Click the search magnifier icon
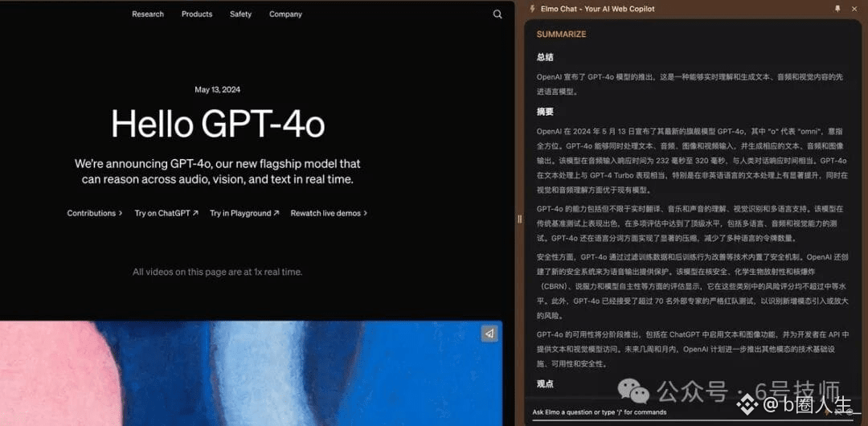Screen dimensions: 868x426 pyautogui.click(x=497, y=14)
